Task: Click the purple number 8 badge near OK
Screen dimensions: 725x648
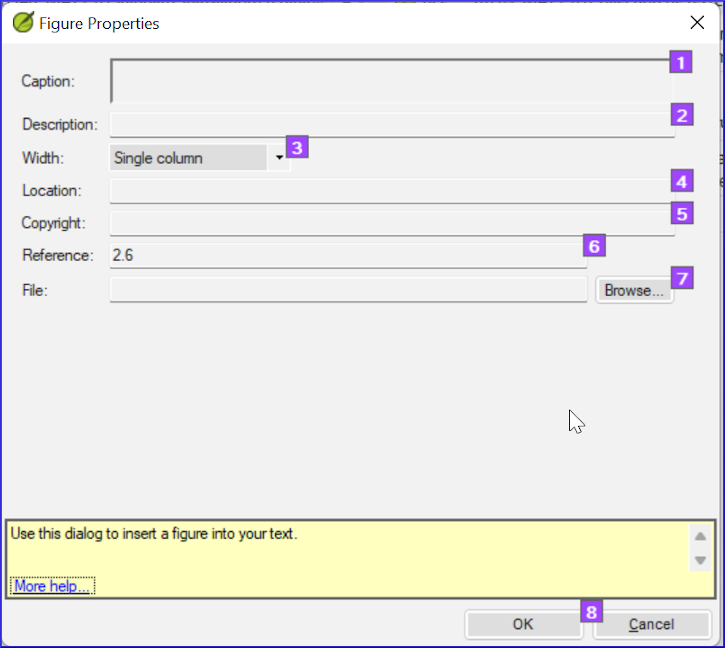Action: 592,611
